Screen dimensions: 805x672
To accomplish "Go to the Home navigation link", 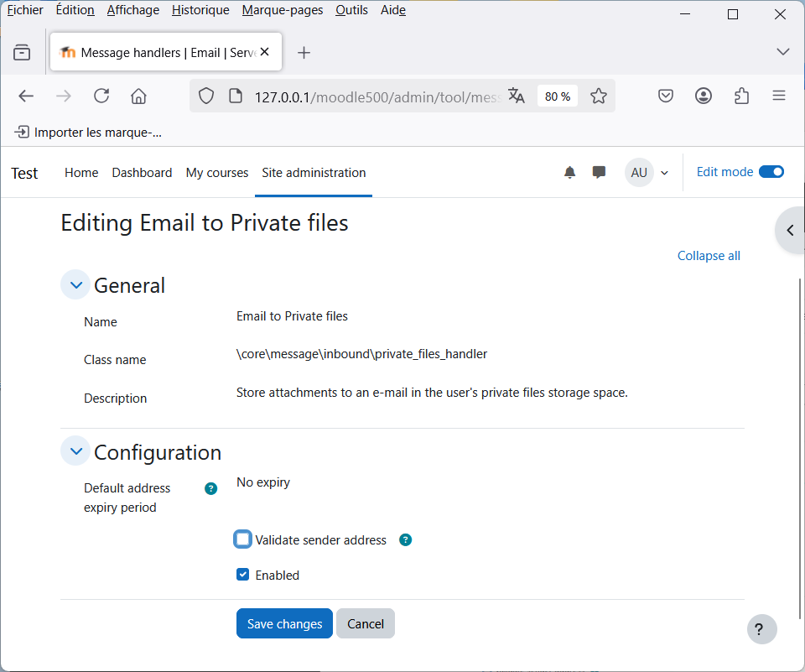I will coord(81,173).
